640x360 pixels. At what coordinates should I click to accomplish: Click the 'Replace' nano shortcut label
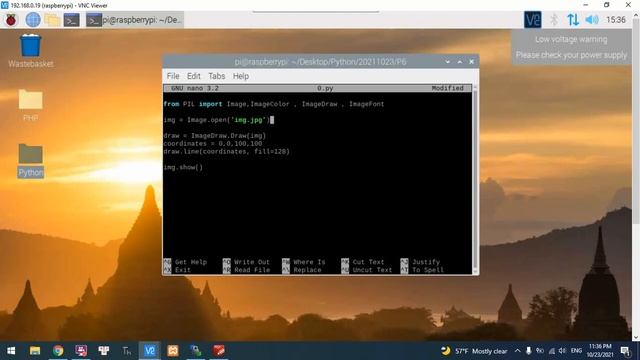click(x=307, y=270)
